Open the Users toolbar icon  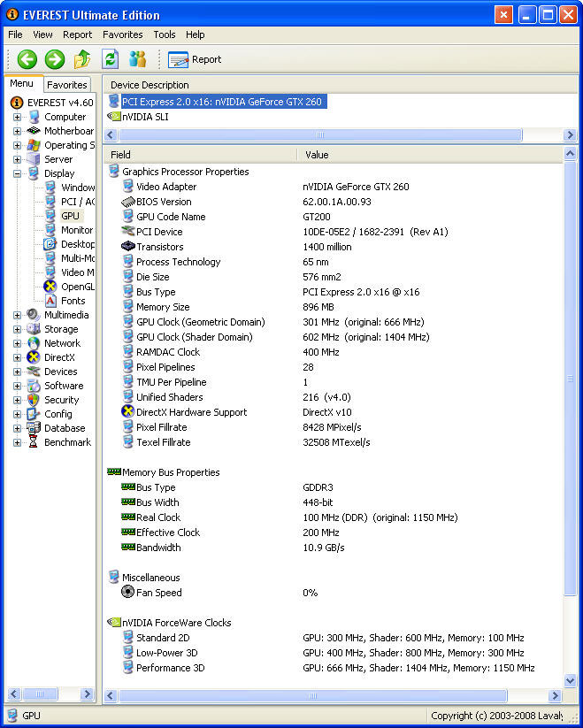(x=137, y=59)
